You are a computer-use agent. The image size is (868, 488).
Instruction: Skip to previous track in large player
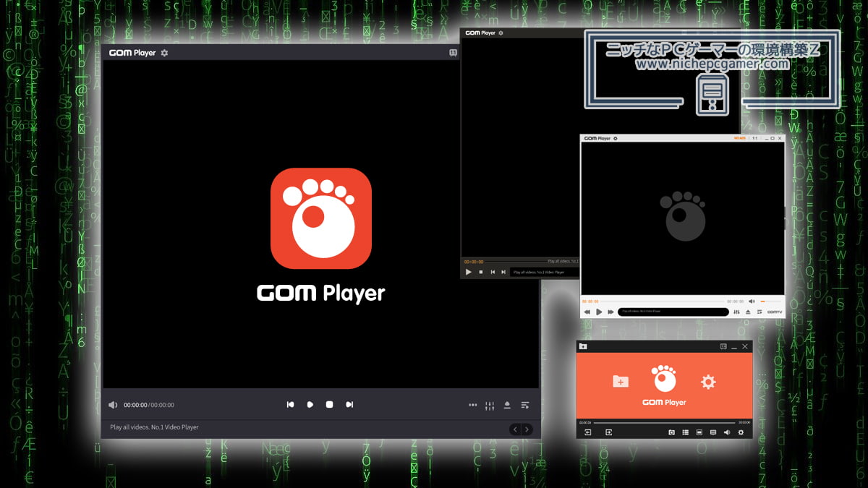coord(290,405)
